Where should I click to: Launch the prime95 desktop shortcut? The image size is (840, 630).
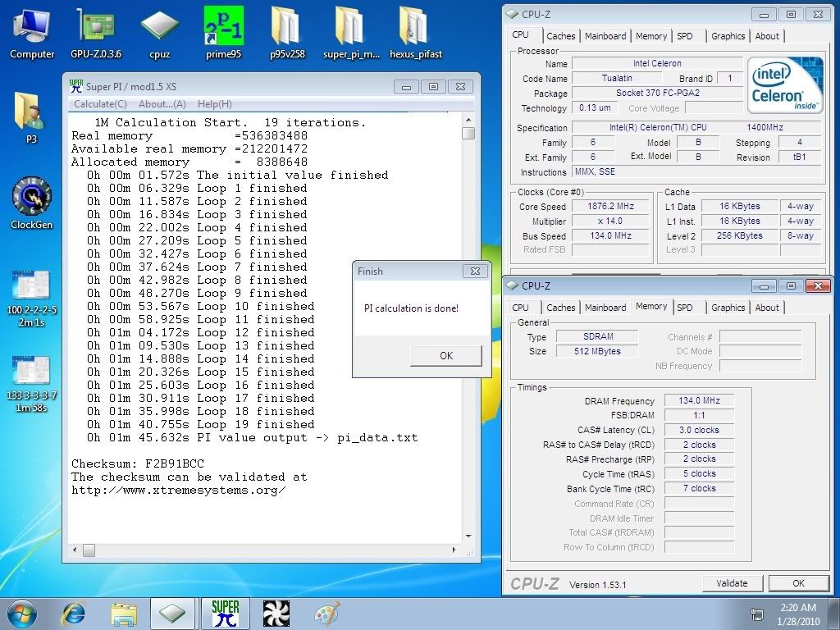point(223,33)
